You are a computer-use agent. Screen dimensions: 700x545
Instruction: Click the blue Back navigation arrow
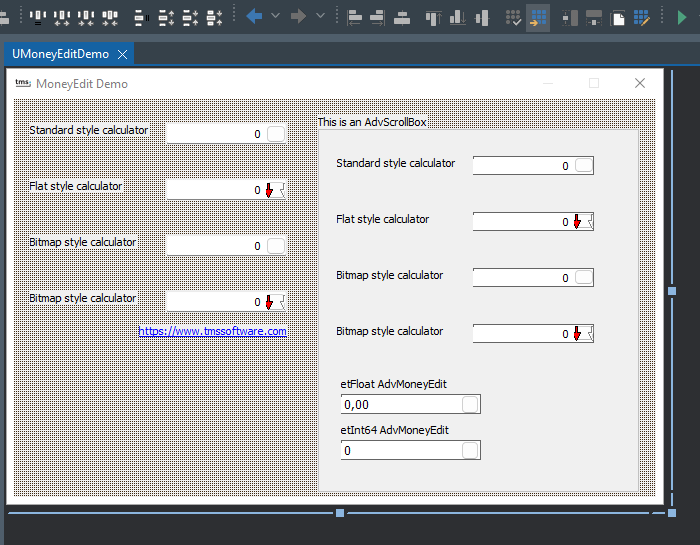(x=254, y=17)
